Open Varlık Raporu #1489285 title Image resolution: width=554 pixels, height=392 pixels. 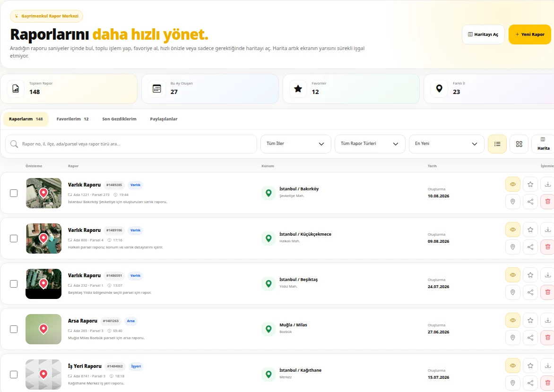[x=85, y=185]
